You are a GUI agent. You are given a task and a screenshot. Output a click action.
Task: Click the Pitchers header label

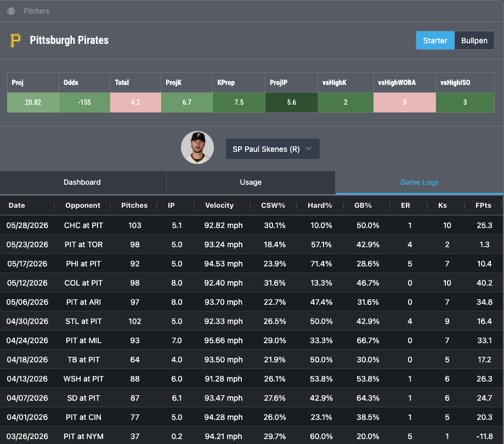point(36,11)
